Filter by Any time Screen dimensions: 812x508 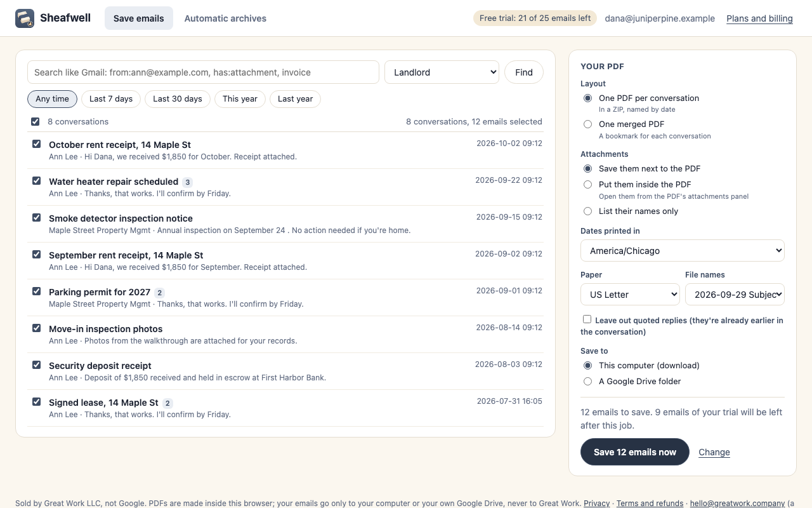[52, 99]
